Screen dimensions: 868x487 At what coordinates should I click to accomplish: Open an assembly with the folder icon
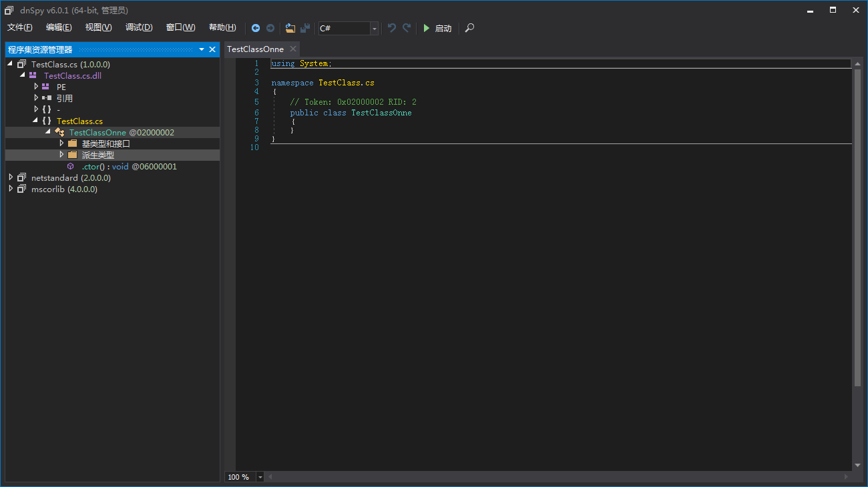coord(290,28)
